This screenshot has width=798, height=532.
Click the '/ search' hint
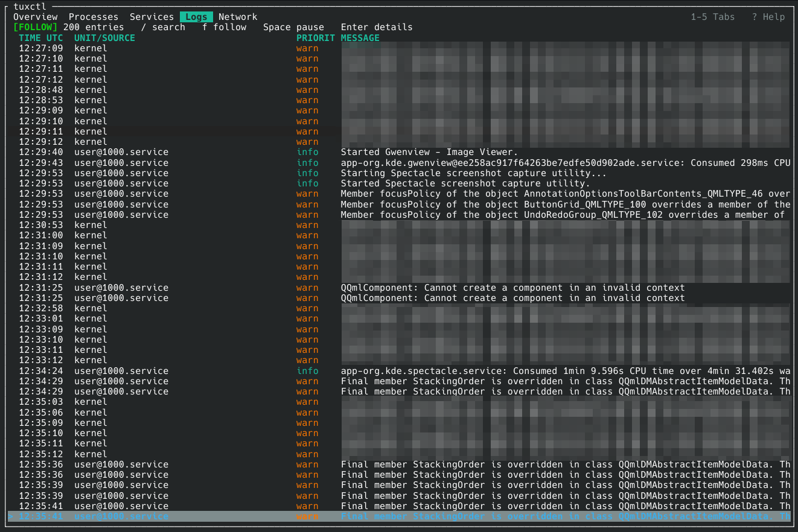163,27
